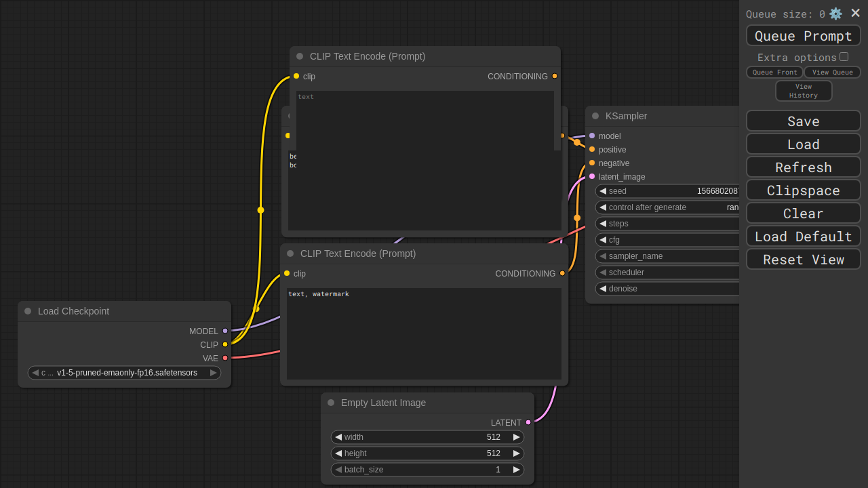868x488 pixels.
Task: Increase batch_size using the right arrow
Action: (516, 470)
